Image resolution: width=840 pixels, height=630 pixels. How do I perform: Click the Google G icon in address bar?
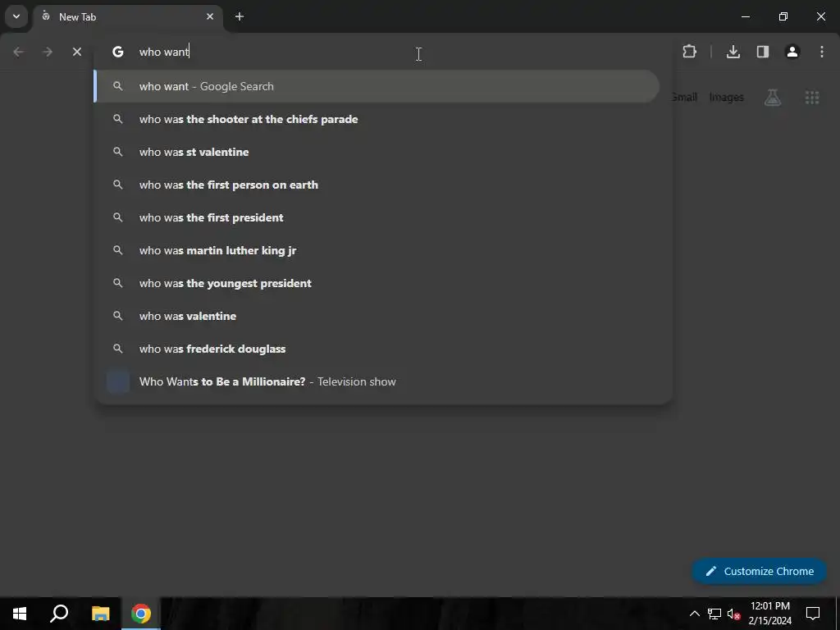point(118,52)
